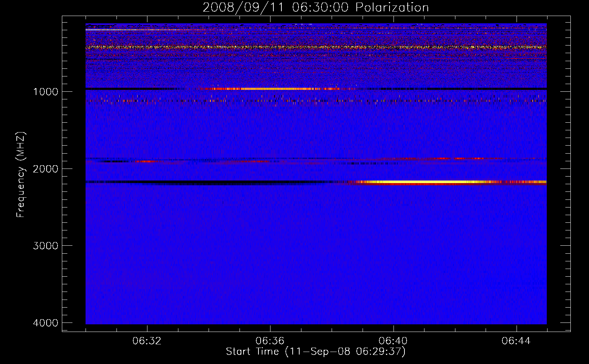Click the 06:44 time tick label

click(x=516, y=341)
